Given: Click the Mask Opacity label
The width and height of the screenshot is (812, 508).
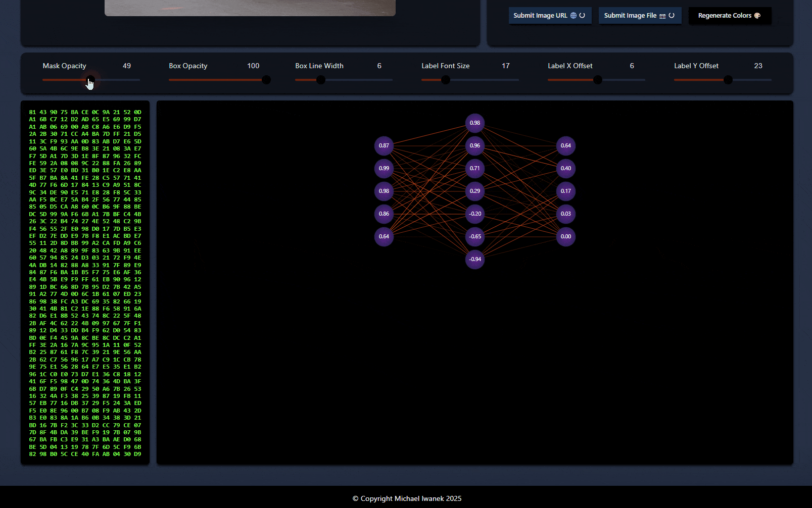Looking at the screenshot, I should click(x=64, y=66).
